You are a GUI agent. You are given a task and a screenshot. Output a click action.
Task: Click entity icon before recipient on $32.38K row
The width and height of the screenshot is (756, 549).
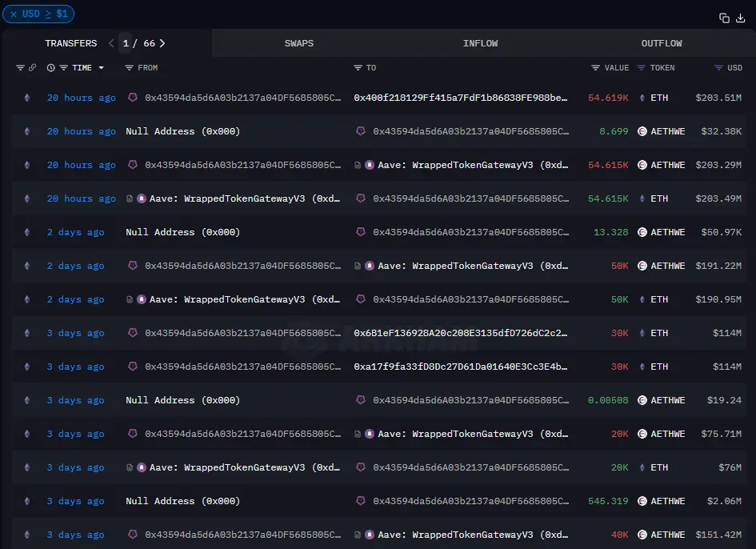(361, 130)
